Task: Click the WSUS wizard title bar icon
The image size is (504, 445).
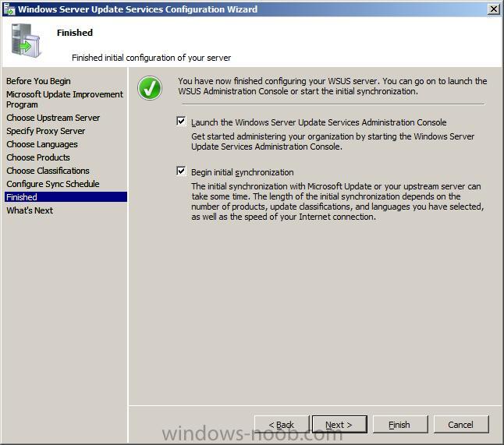Action: (9, 9)
